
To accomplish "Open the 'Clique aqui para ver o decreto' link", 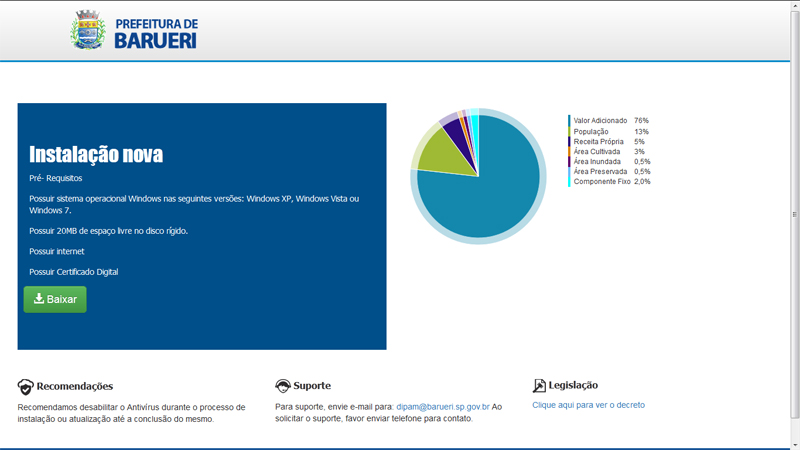I will (588, 405).
